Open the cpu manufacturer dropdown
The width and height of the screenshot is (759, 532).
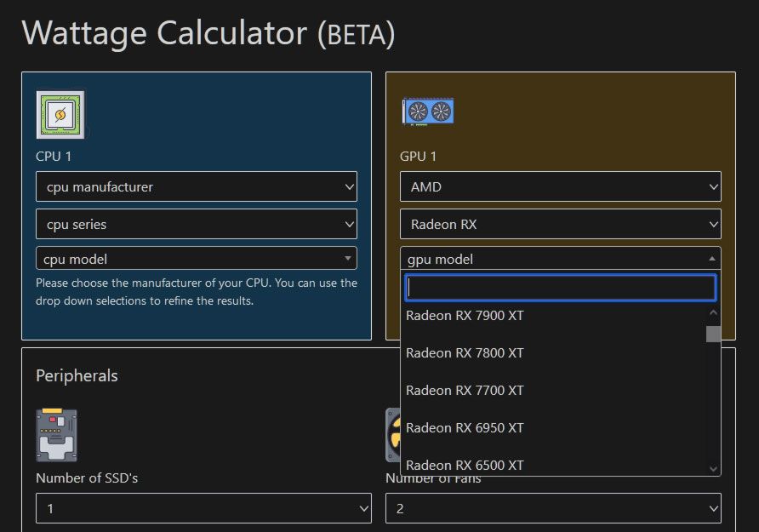tap(196, 186)
